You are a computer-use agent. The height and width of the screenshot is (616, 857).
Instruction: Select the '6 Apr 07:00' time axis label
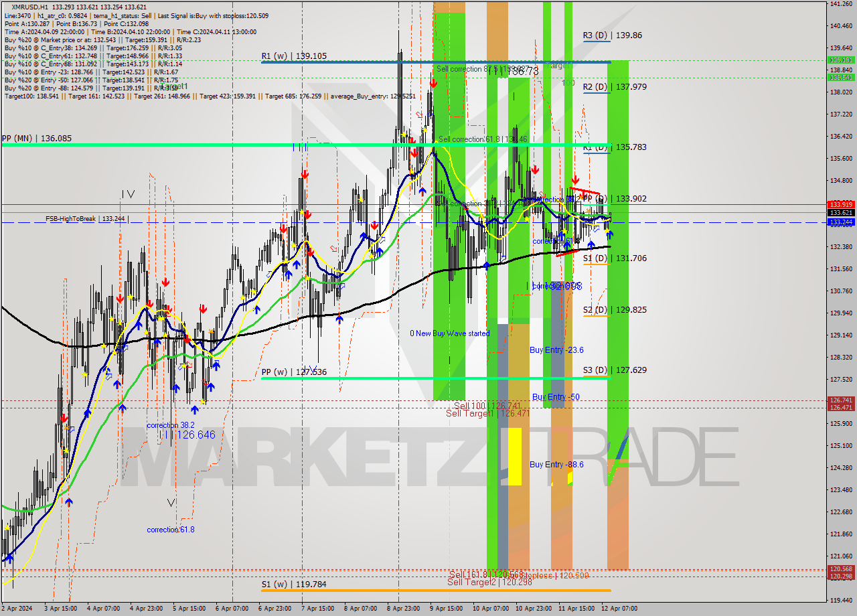232,609
